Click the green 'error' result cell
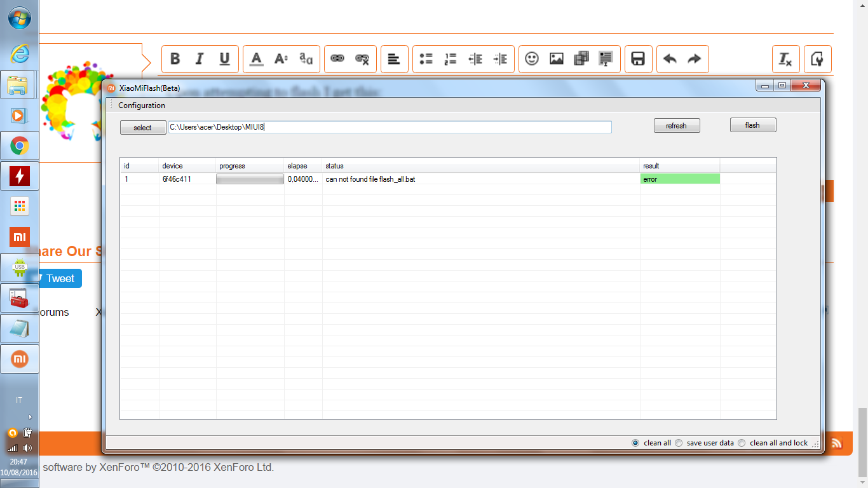 click(680, 179)
